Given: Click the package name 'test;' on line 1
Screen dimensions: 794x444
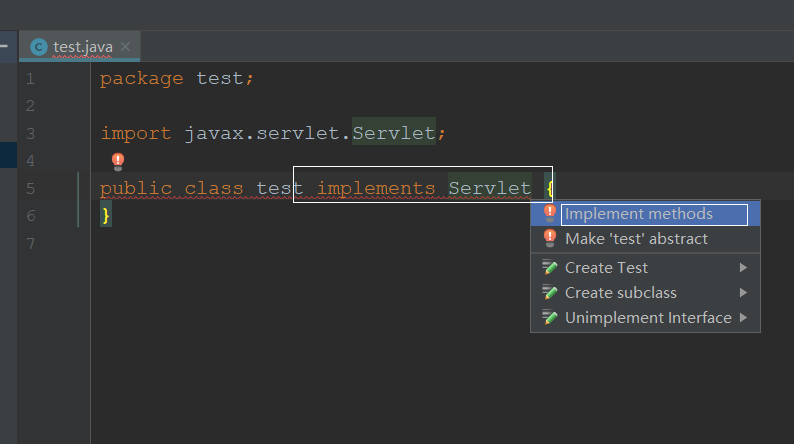Looking at the screenshot, I should click(225, 78).
